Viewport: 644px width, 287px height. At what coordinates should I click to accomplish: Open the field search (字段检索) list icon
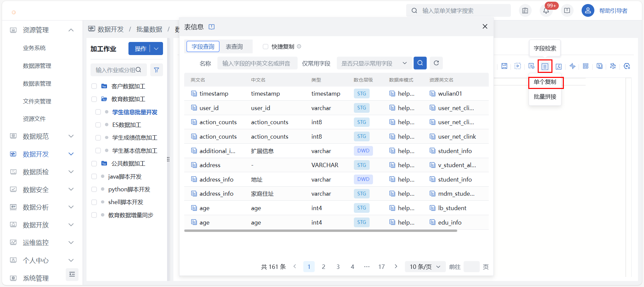point(545,66)
